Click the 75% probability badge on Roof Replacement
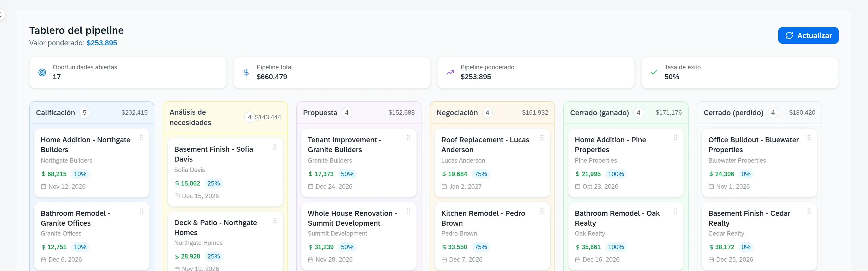868x271 pixels. point(480,174)
